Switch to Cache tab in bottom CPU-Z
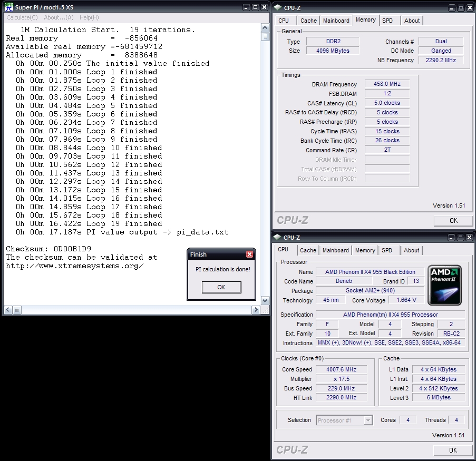This screenshot has height=461, width=476. [308, 250]
